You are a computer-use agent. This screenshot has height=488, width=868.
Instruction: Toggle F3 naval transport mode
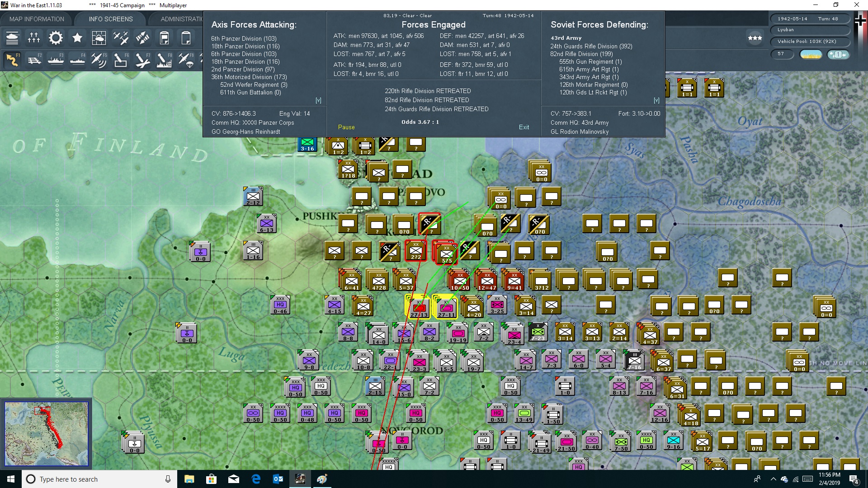coord(56,60)
